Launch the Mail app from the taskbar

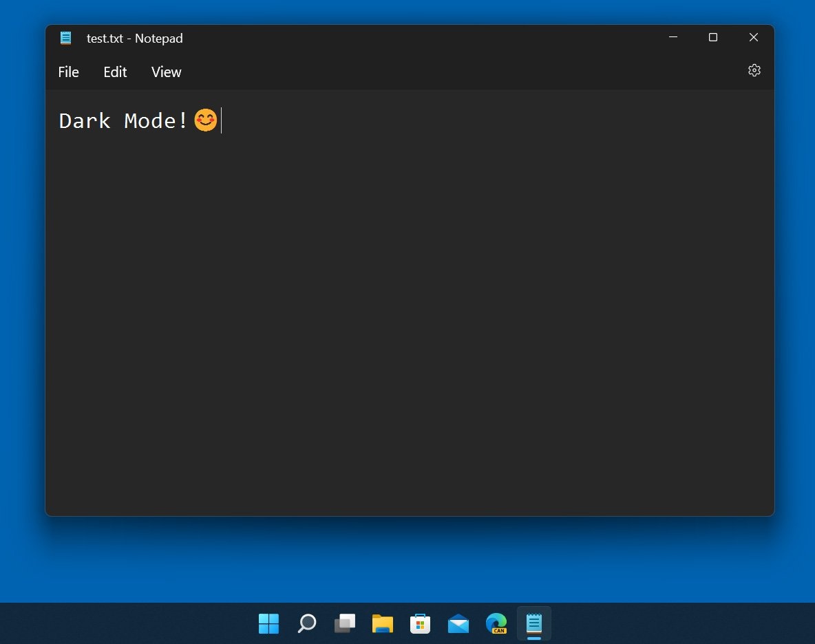pos(458,623)
